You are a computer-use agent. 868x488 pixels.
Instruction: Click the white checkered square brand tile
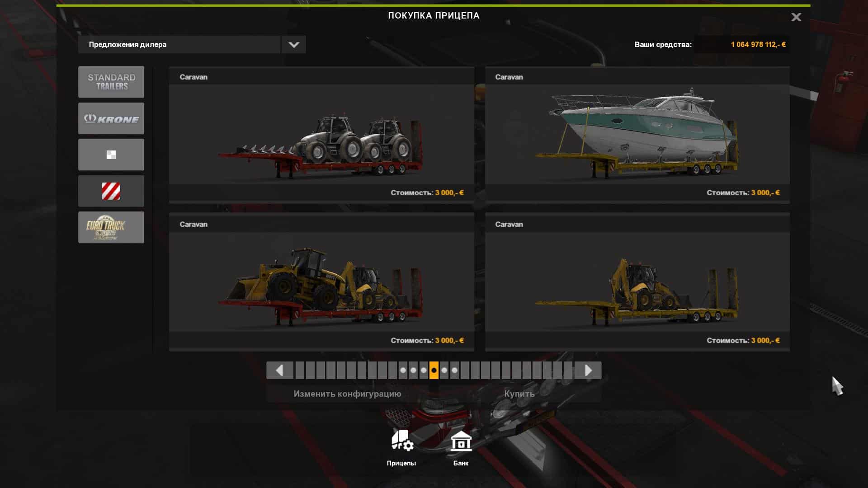(111, 155)
